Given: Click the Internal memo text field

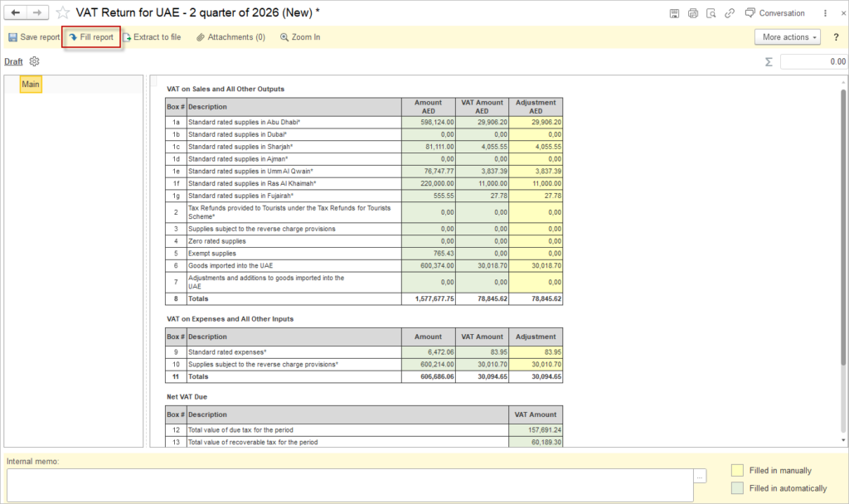Looking at the screenshot, I should pyautogui.click(x=350, y=485).
